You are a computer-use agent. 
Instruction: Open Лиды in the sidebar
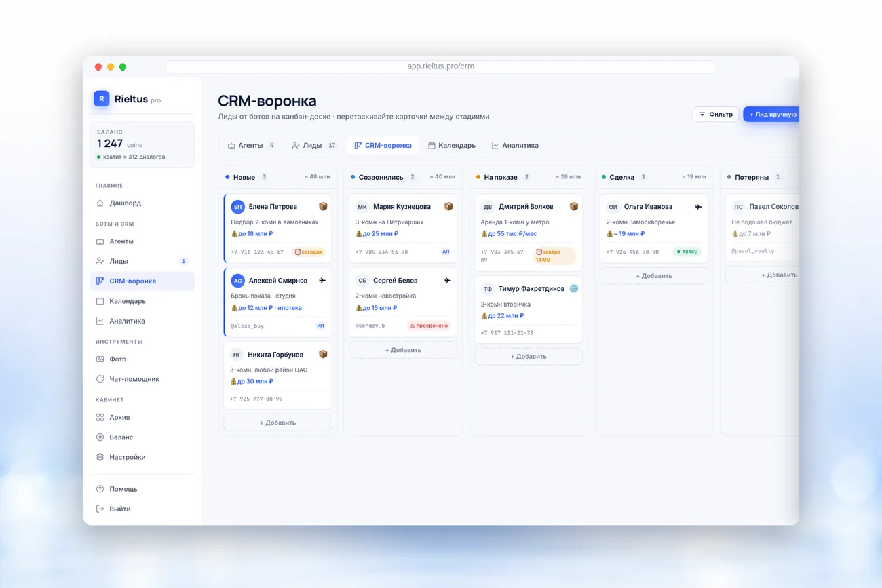coord(142,261)
